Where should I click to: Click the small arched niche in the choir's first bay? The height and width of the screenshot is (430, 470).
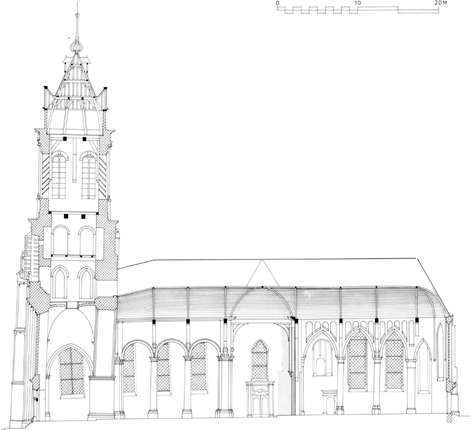[321, 367]
